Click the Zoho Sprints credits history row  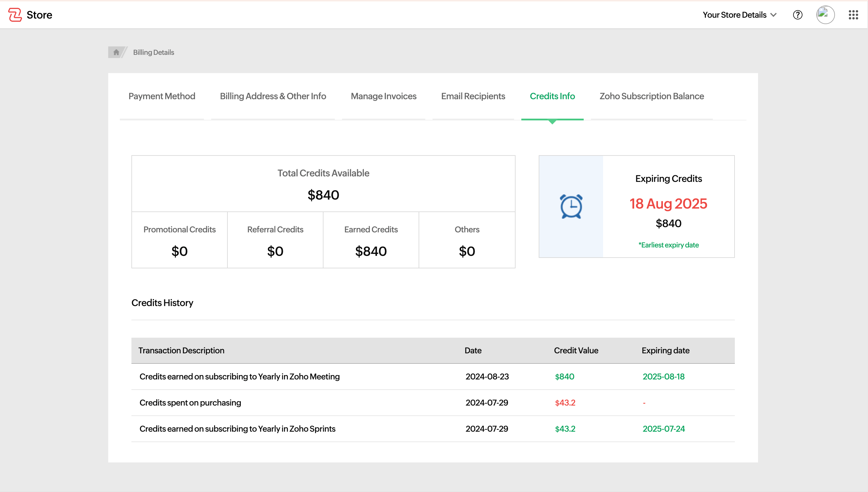pyautogui.click(x=237, y=429)
